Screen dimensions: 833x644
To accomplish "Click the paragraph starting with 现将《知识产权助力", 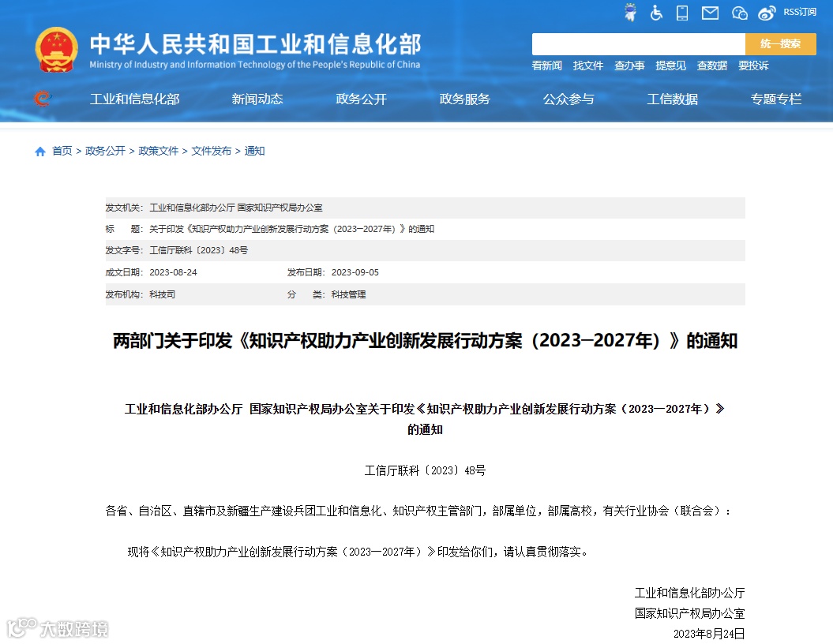I will coord(358,552).
